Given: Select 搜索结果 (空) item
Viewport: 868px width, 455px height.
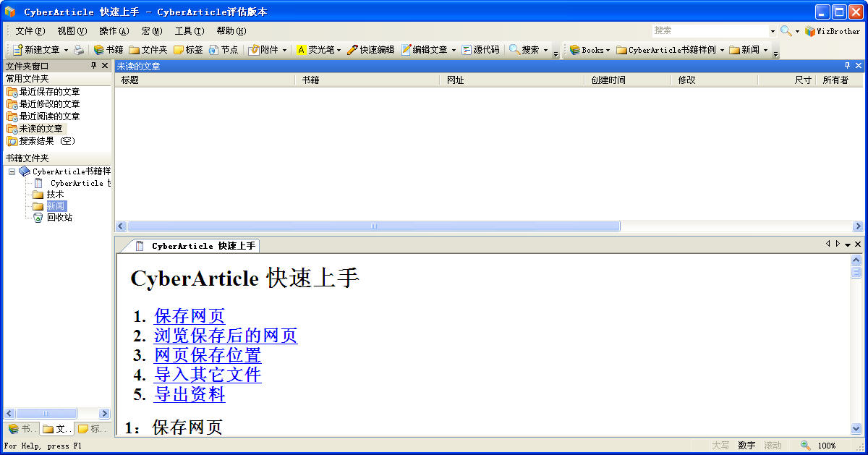Looking at the screenshot, I should coord(41,141).
